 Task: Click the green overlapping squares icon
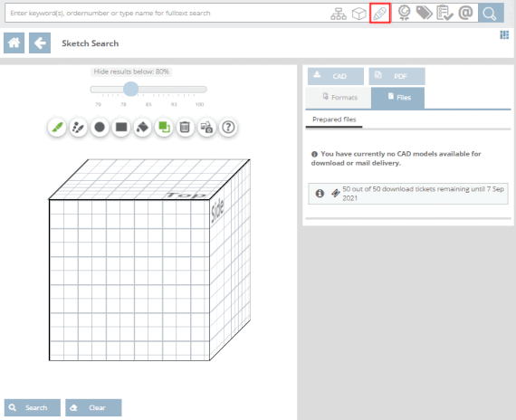[x=164, y=128]
